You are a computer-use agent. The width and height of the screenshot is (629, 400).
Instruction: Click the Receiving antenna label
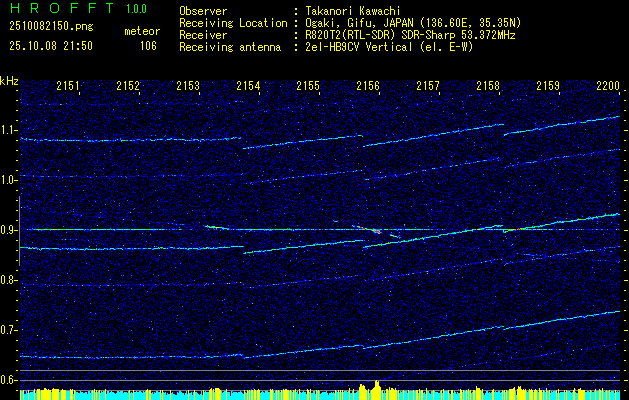230,47
